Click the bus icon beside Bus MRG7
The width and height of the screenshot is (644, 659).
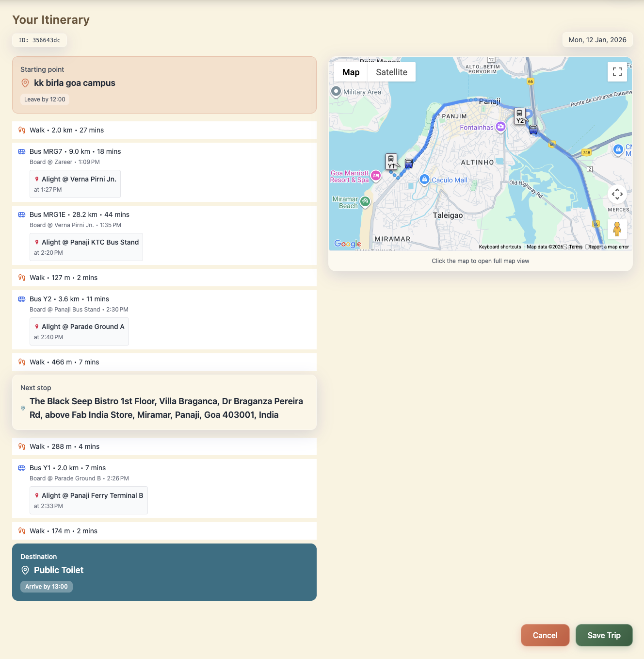pos(21,151)
